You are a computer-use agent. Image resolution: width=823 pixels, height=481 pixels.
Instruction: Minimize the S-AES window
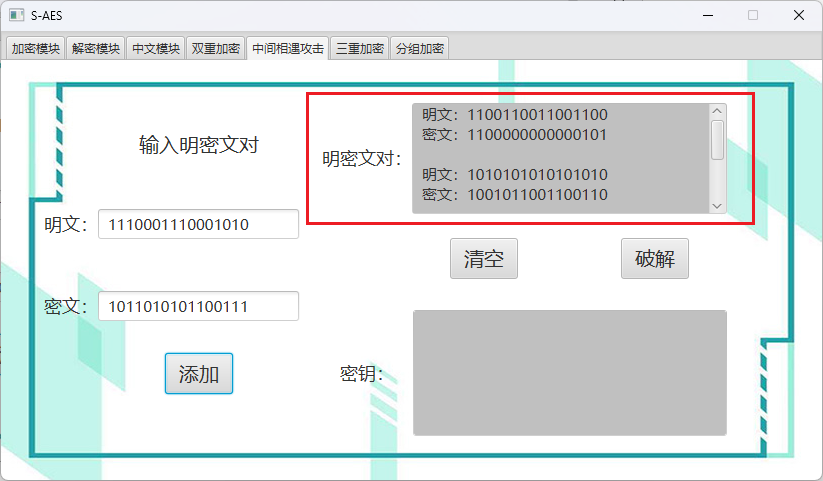click(707, 15)
